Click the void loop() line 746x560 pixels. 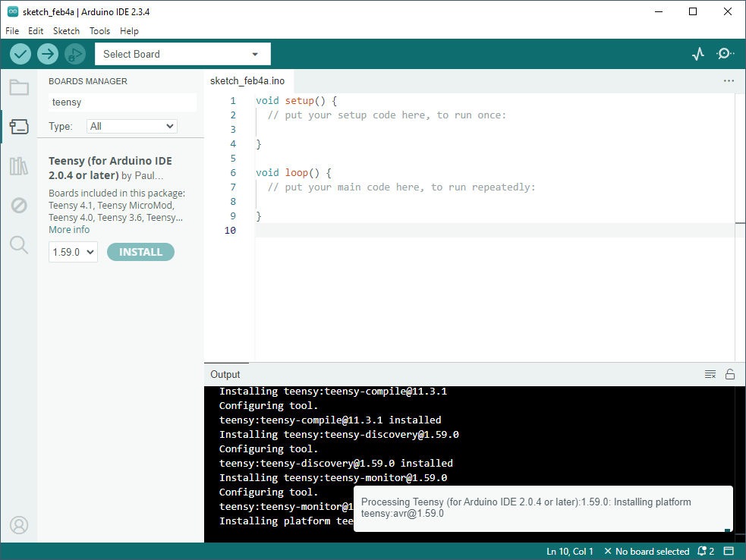coord(294,173)
